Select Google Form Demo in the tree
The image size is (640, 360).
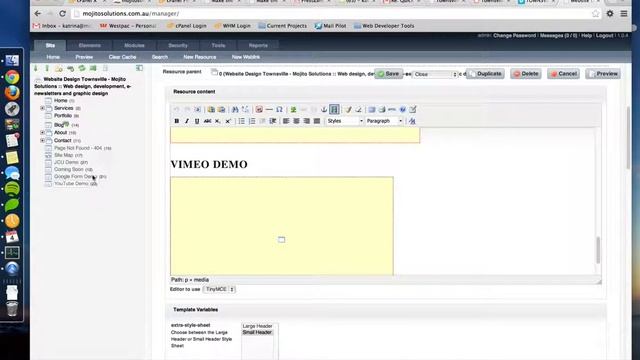coord(76,176)
